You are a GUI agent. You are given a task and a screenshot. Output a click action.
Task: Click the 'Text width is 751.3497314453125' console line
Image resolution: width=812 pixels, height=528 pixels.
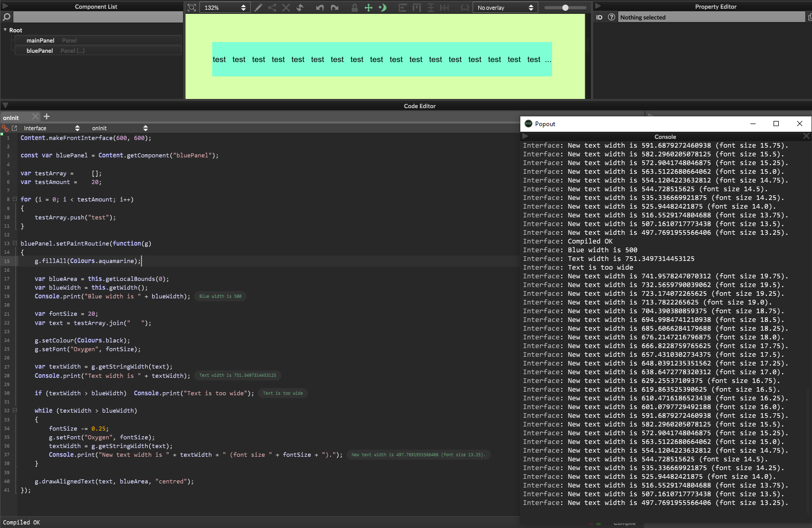click(x=608, y=259)
